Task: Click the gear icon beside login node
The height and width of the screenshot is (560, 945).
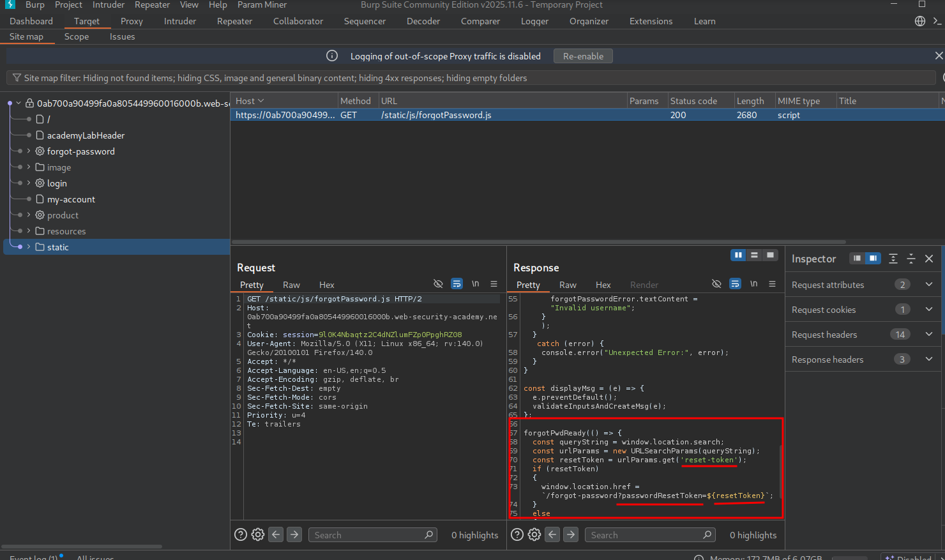Action: point(40,183)
